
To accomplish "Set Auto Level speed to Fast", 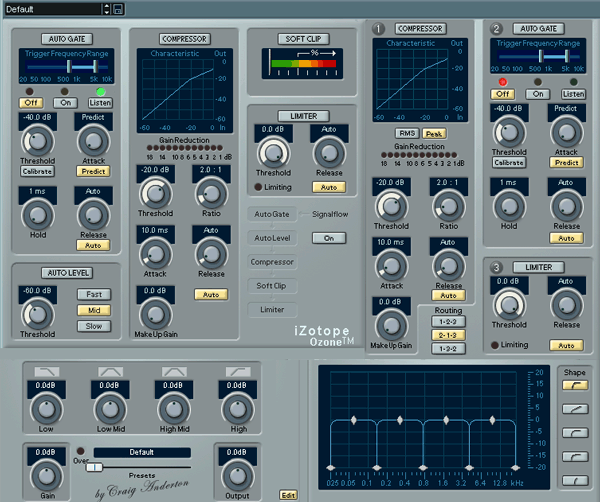I will [x=94, y=294].
